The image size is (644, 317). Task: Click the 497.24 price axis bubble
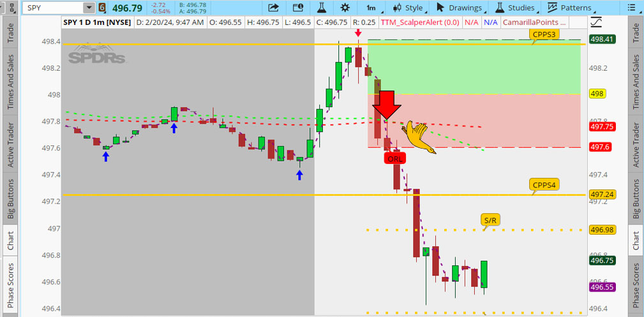tap(602, 195)
